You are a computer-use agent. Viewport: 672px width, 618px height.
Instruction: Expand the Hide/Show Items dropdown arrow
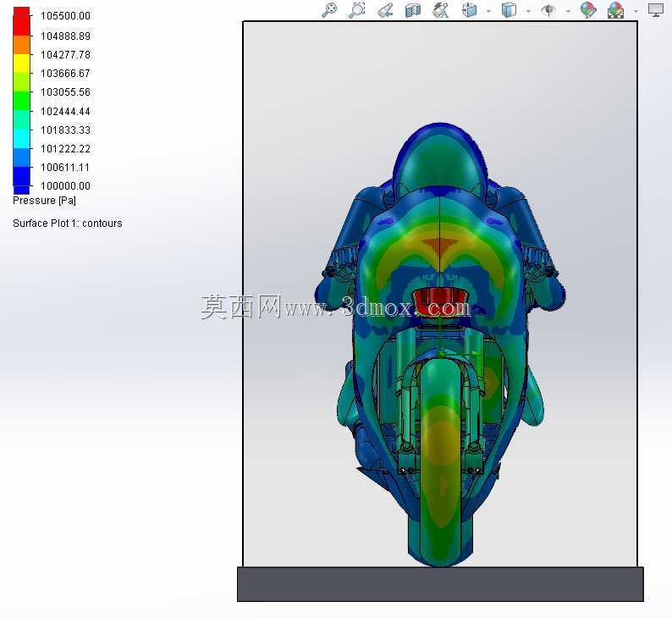pos(568,11)
